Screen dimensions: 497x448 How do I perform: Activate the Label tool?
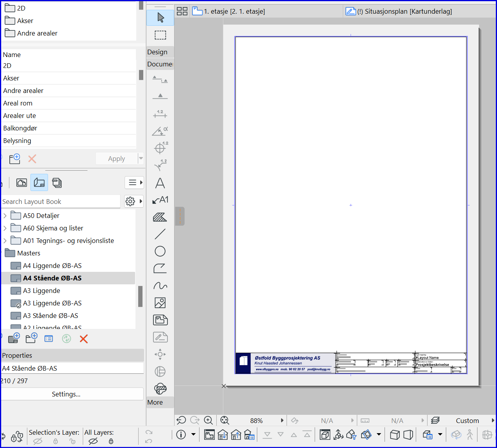pos(160,200)
